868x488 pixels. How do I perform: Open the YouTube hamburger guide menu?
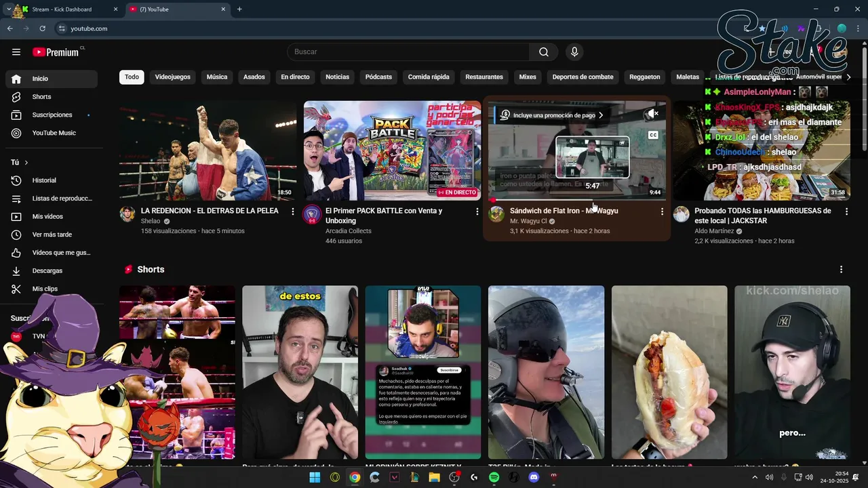[x=16, y=52]
